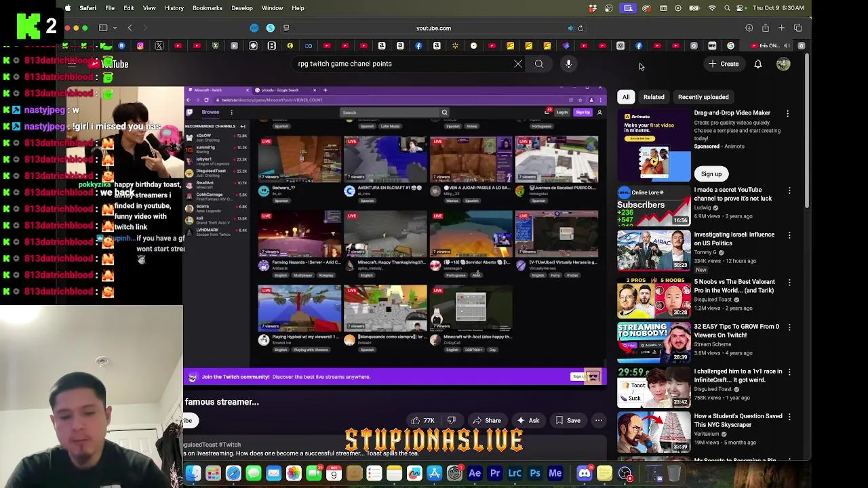Select the All filter chip
Viewport: 868px width, 488px height.
(x=626, y=97)
